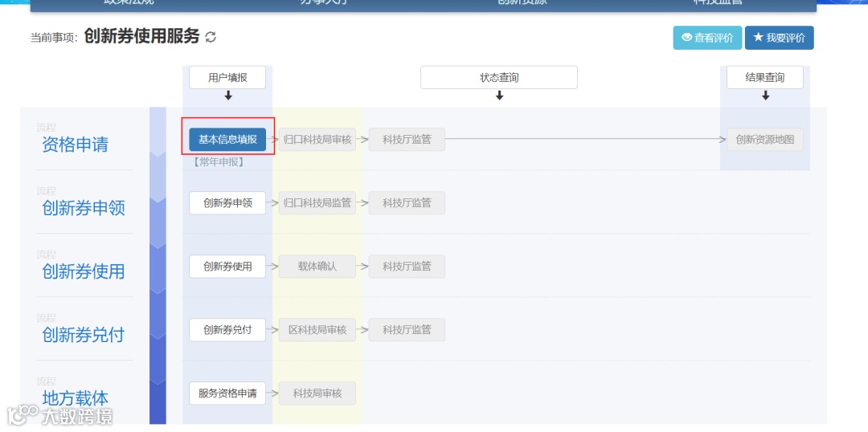Select the 创新券申领 process heading
The image size is (868, 432).
pos(84,209)
